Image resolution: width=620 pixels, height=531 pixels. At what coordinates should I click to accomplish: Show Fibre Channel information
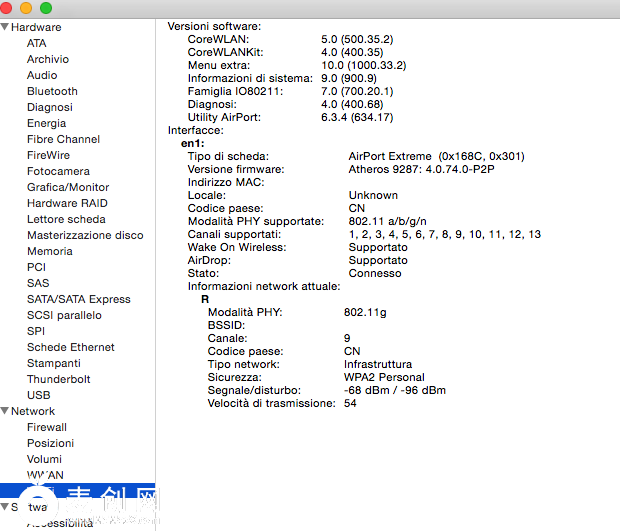click(63, 139)
